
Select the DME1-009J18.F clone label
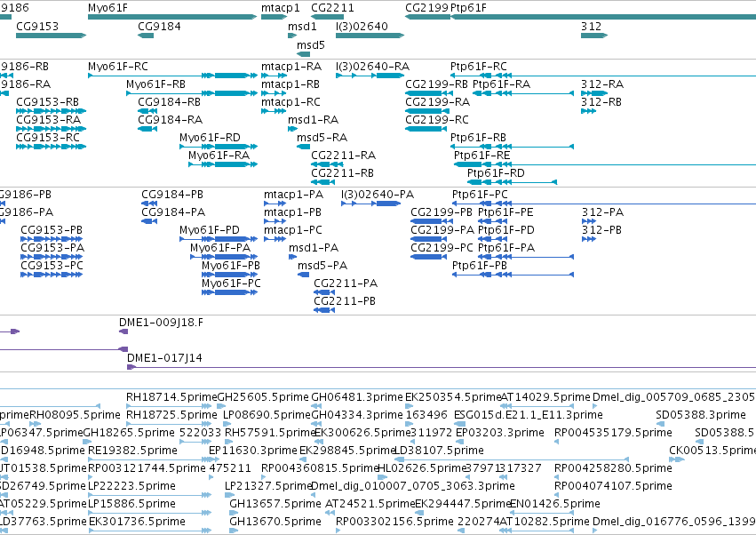(x=161, y=322)
